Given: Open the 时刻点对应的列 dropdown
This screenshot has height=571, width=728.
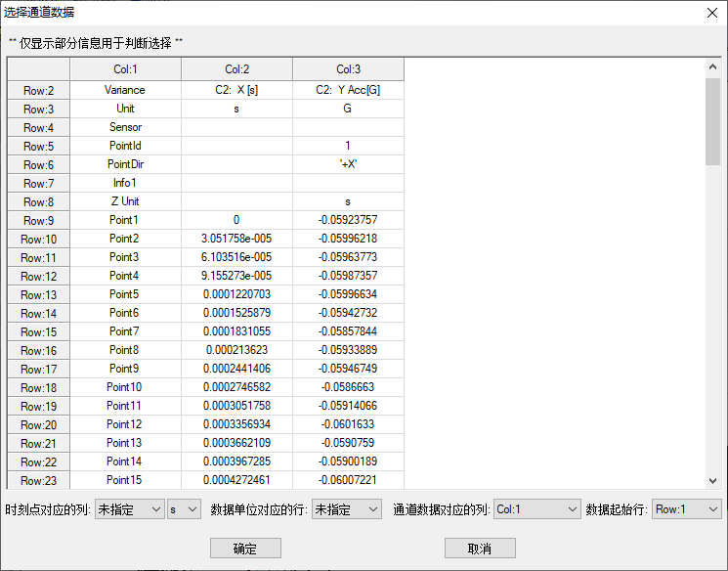Looking at the screenshot, I should 130,509.
